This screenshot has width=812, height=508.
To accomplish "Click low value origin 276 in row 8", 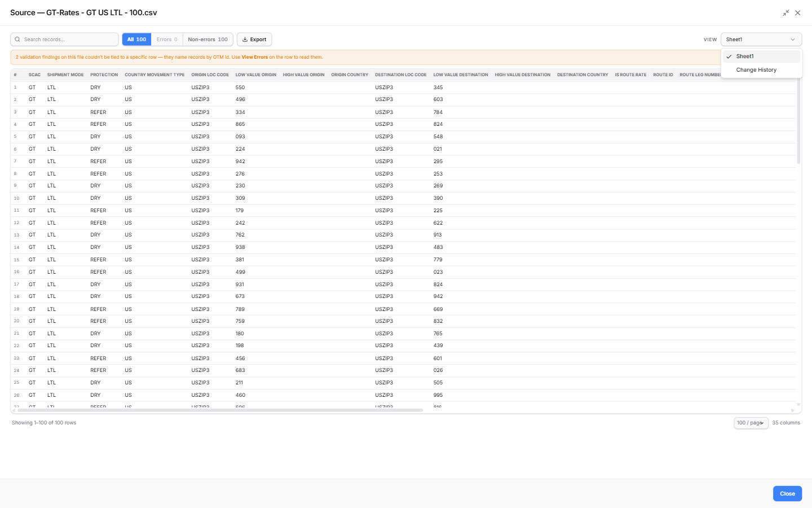I will click(x=240, y=174).
